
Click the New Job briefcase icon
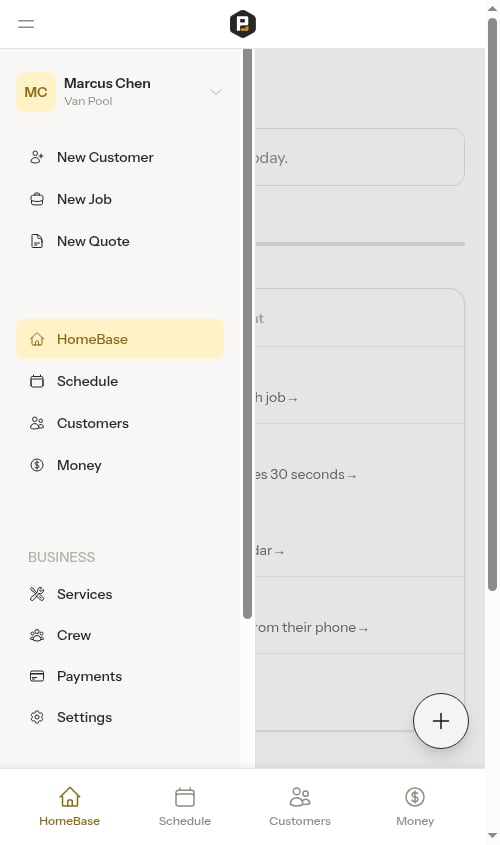click(x=37, y=199)
